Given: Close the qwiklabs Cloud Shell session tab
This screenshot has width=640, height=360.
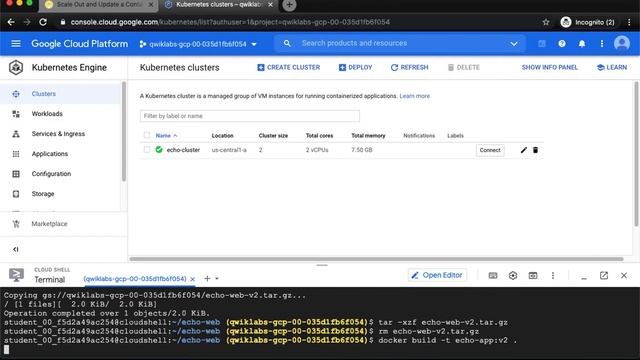Looking at the screenshot, I should pyautogui.click(x=193, y=279).
